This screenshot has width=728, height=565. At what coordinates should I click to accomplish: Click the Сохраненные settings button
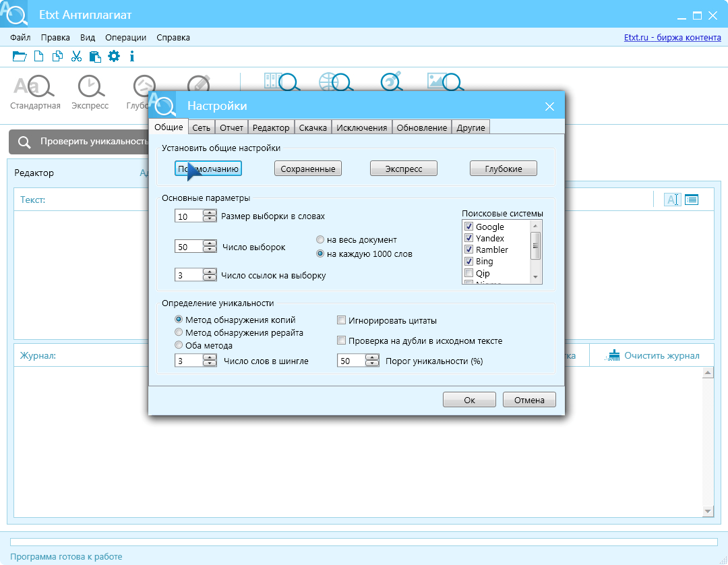click(308, 169)
